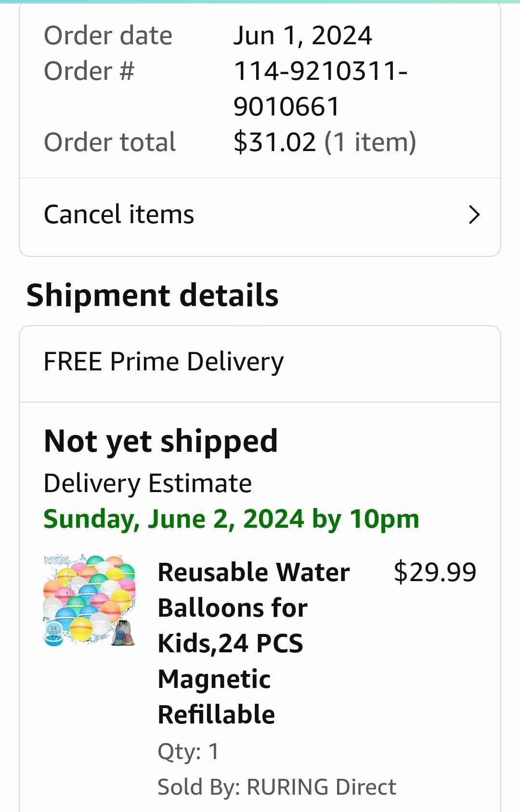Tap the Order date label

[108, 36]
